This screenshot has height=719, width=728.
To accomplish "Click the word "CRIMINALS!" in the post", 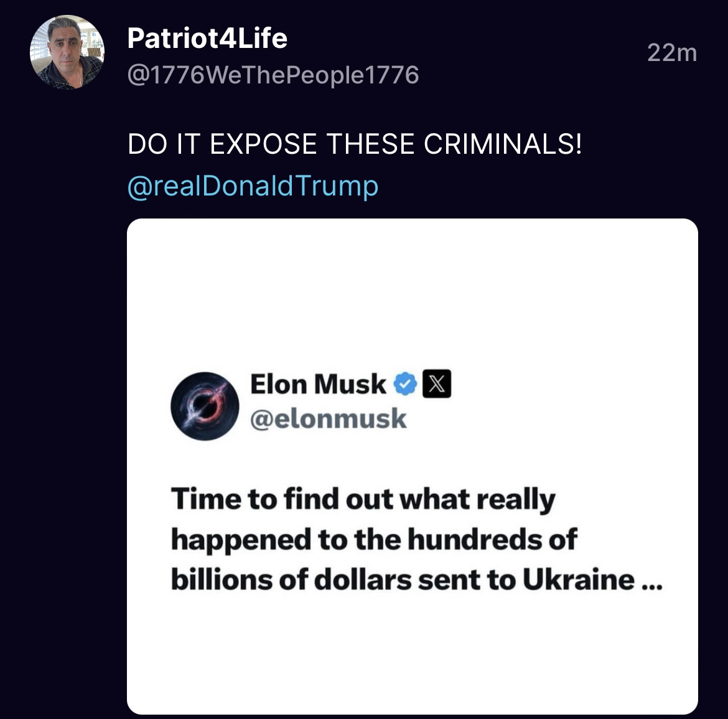I will [x=503, y=144].
